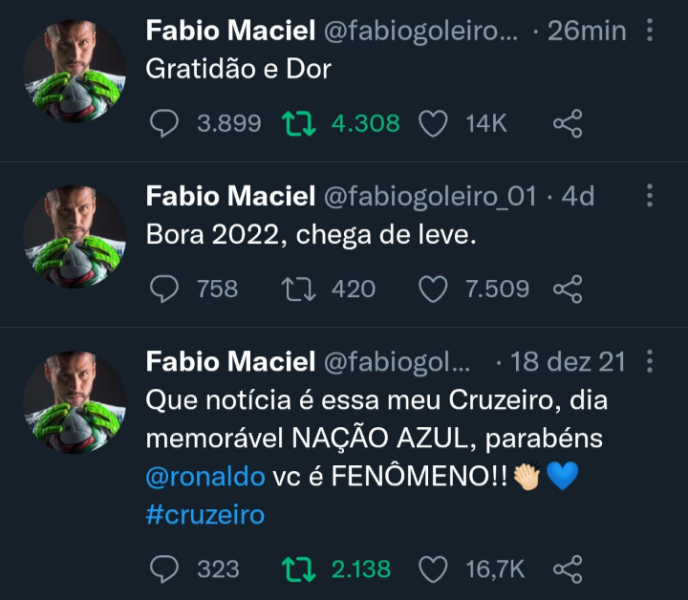Open the #cruzeiro hashtag

click(205, 514)
